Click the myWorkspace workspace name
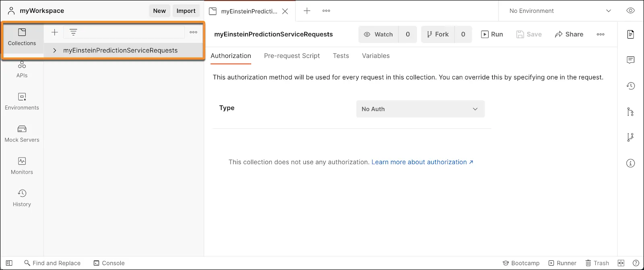The width and height of the screenshot is (644, 270). (42, 11)
